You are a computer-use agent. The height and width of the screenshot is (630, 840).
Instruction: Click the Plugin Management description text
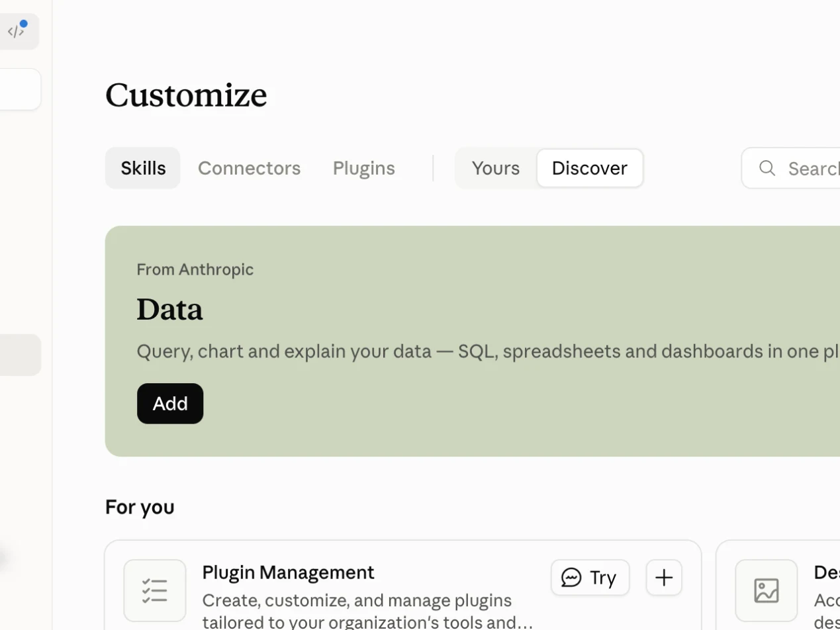click(367, 611)
